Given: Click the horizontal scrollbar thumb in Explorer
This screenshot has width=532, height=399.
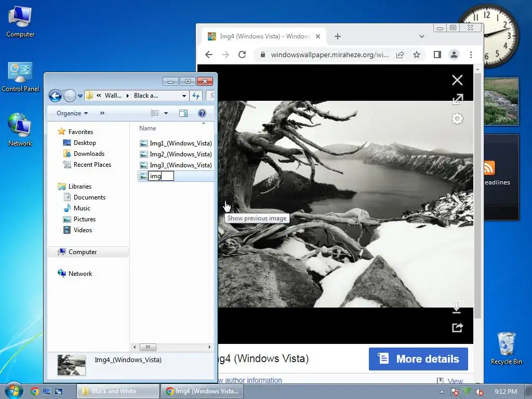Looking at the screenshot, I should 148,347.
